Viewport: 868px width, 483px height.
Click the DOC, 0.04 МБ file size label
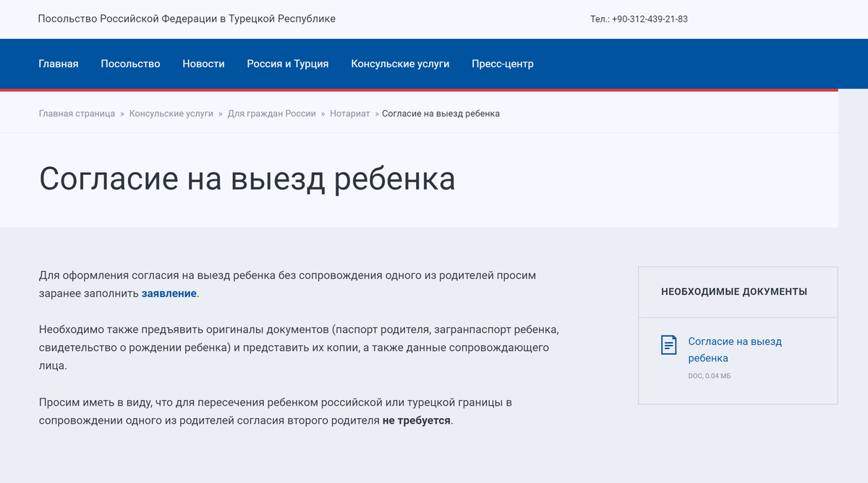[x=709, y=376]
